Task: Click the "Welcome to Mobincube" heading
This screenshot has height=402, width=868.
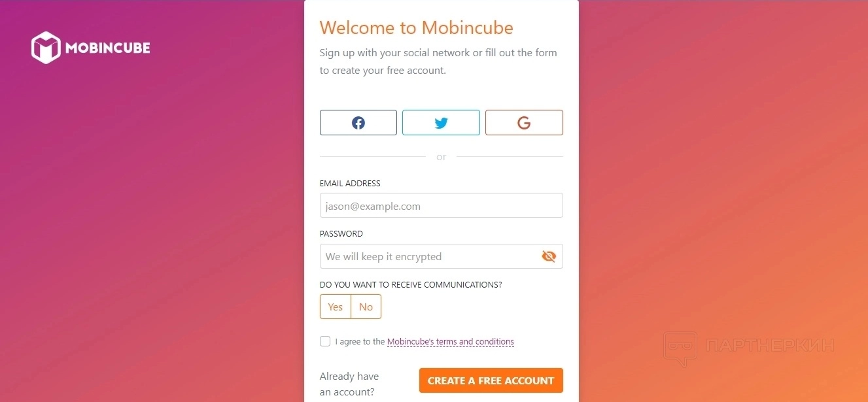Action: [416, 27]
